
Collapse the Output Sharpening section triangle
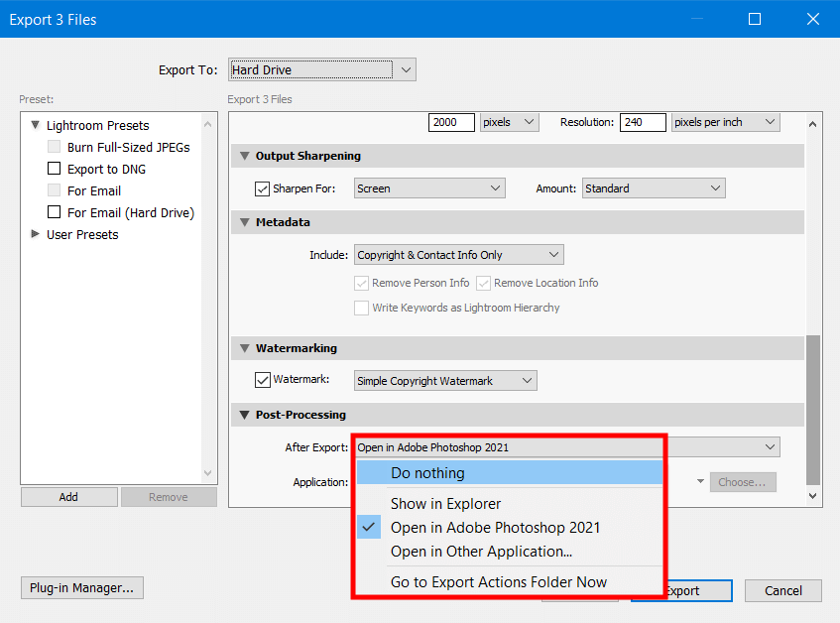[x=244, y=156]
